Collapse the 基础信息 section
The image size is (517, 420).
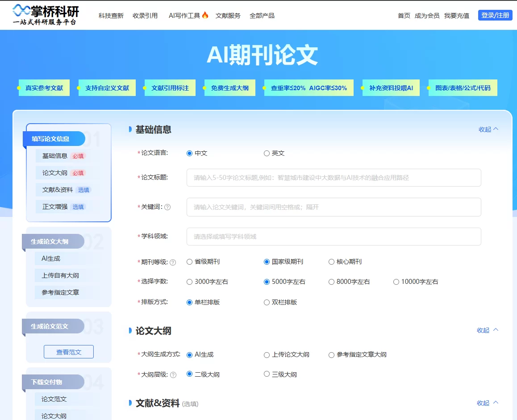(x=488, y=129)
